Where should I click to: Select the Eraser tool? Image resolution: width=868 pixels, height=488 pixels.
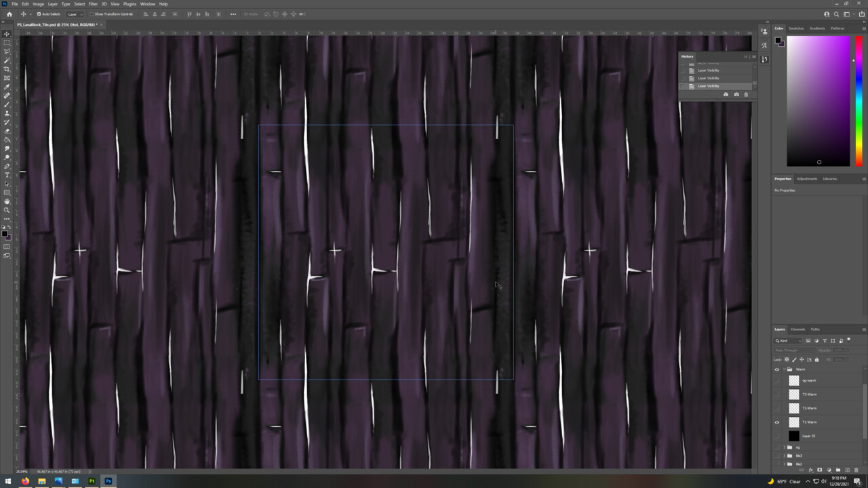tap(7, 131)
